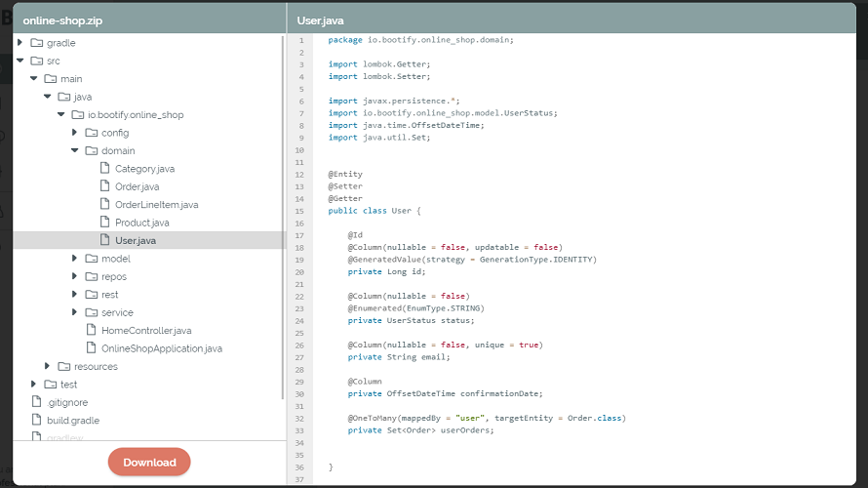Expand the model folder arrow
The height and width of the screenshot is (488, 868).
[75, 259]
